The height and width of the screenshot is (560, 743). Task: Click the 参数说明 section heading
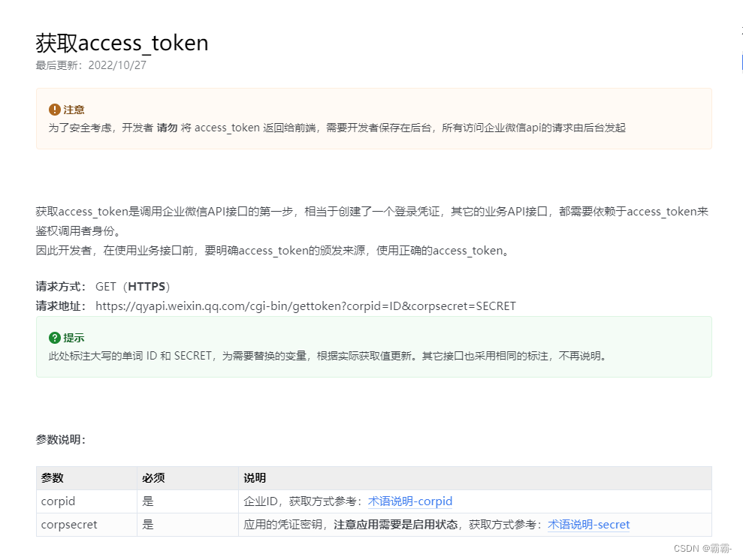click(x=61, y=440)
